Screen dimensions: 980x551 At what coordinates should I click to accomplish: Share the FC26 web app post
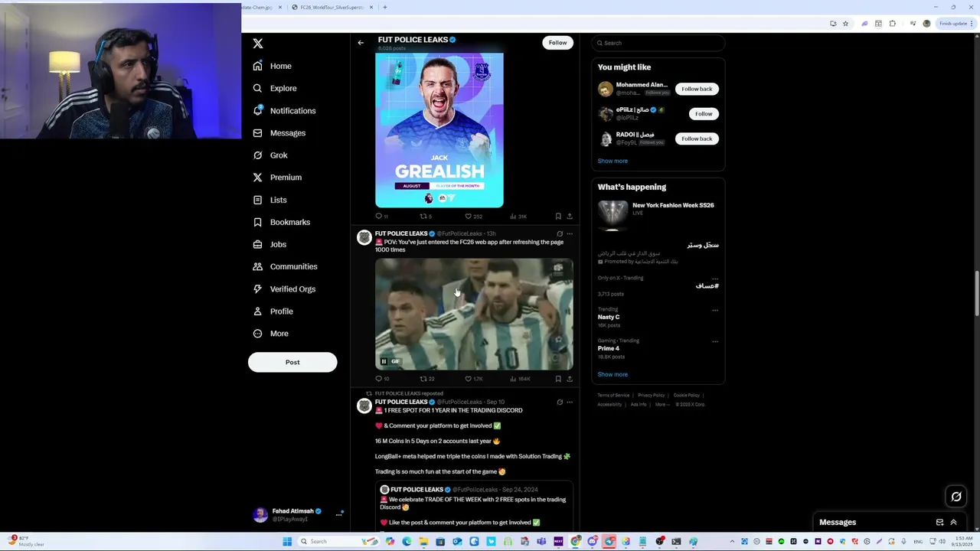[x=569, y=379]
